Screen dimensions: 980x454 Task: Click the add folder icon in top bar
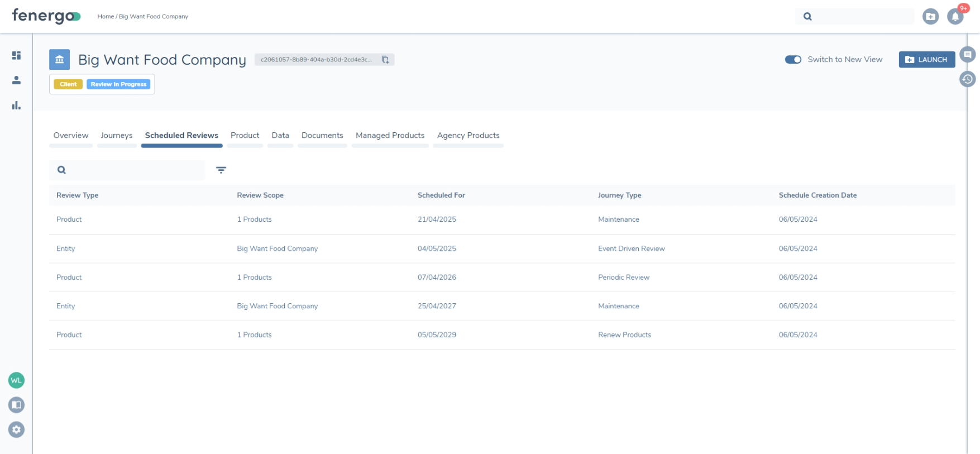click(x=930, y=16)
